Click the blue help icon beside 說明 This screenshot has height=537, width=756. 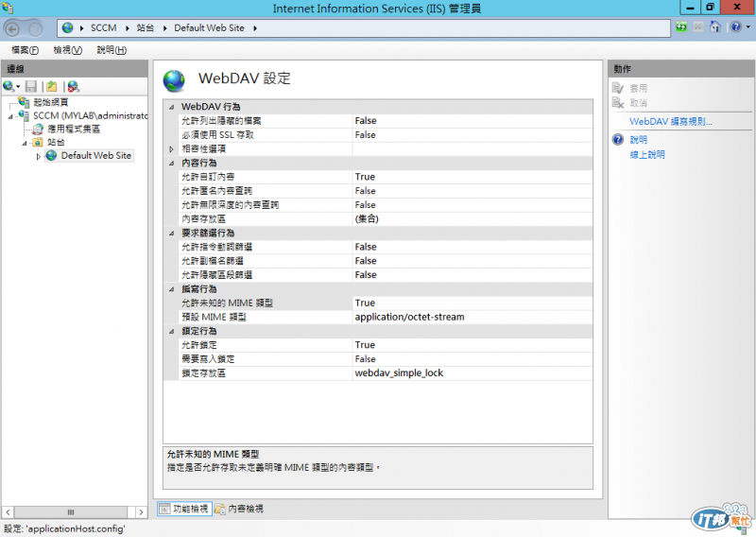618,139
